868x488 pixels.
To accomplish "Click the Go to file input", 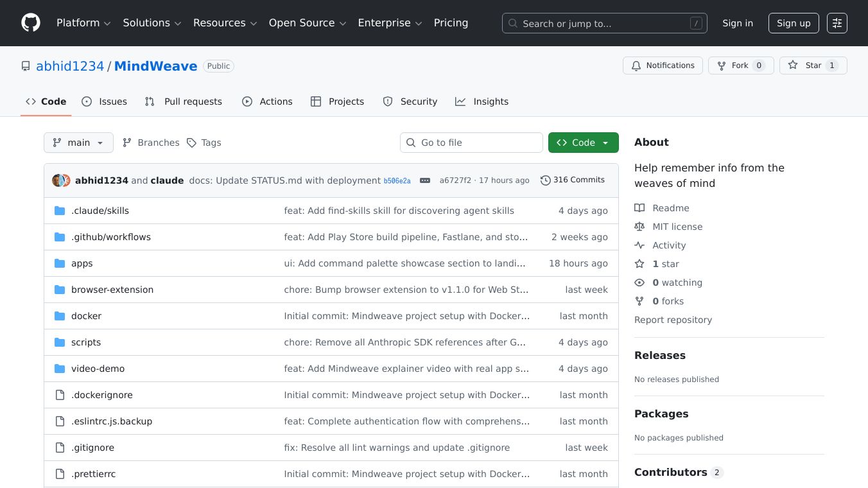I will tap(471, 143).
